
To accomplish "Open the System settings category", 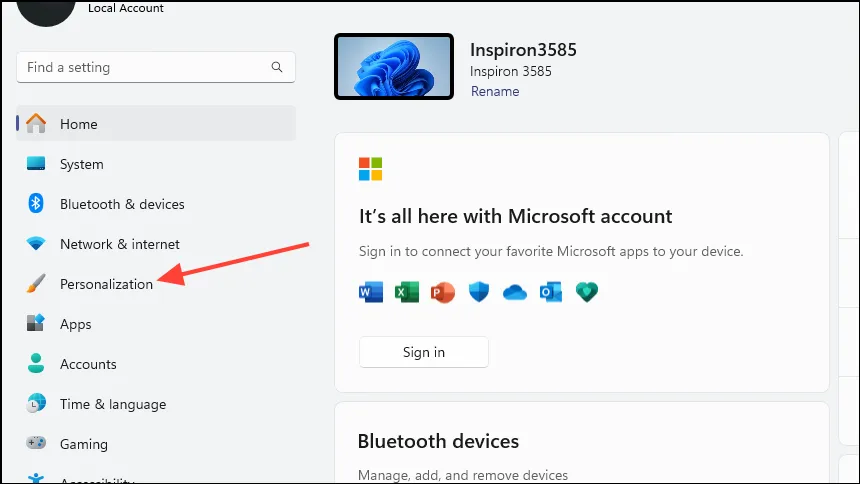I will (81, 164).
